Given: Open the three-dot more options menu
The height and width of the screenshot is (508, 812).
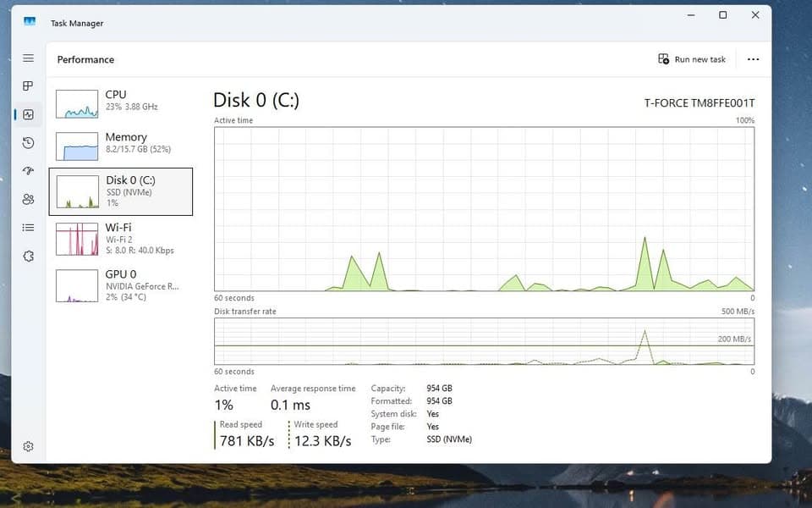Looking at the screenshot, I should point(753,59).
